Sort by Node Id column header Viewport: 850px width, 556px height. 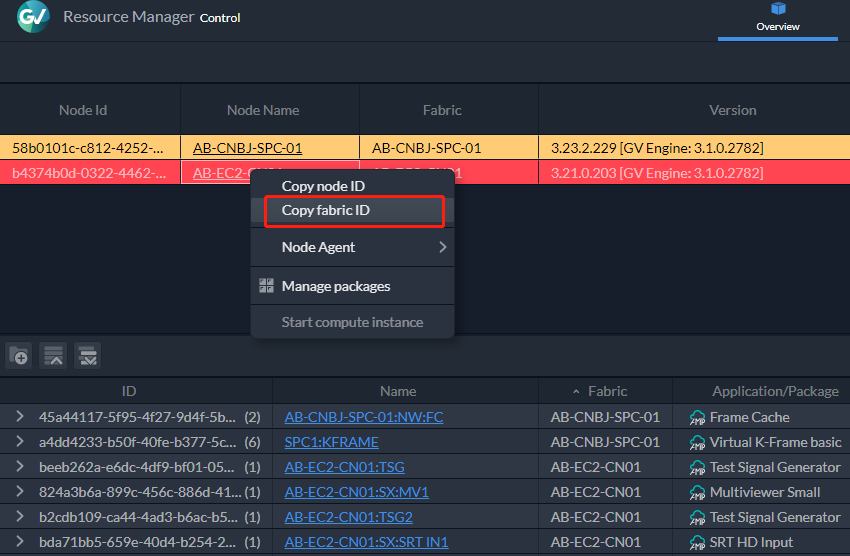point(83,110)
